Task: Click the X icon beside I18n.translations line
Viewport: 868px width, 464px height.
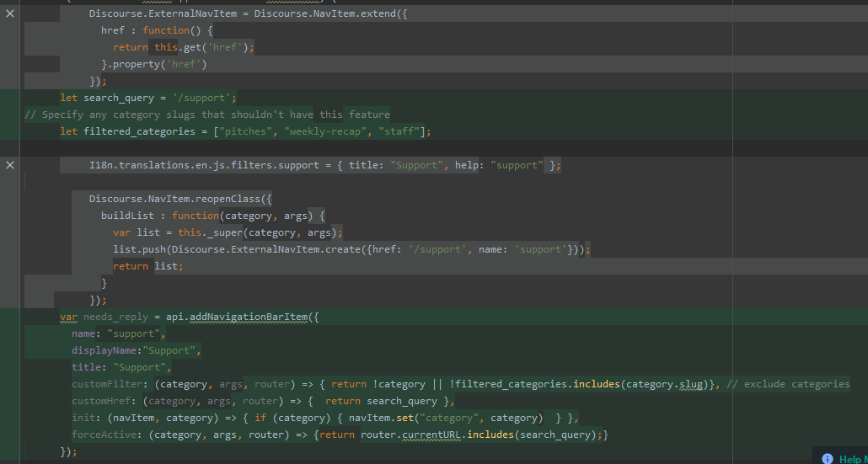Action: pos(10,165)
